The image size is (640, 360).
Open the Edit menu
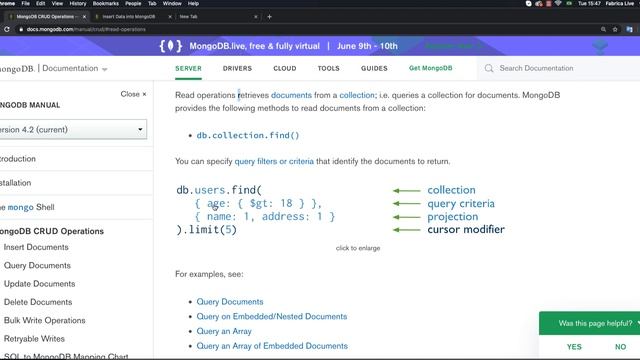tap(40, 3)
